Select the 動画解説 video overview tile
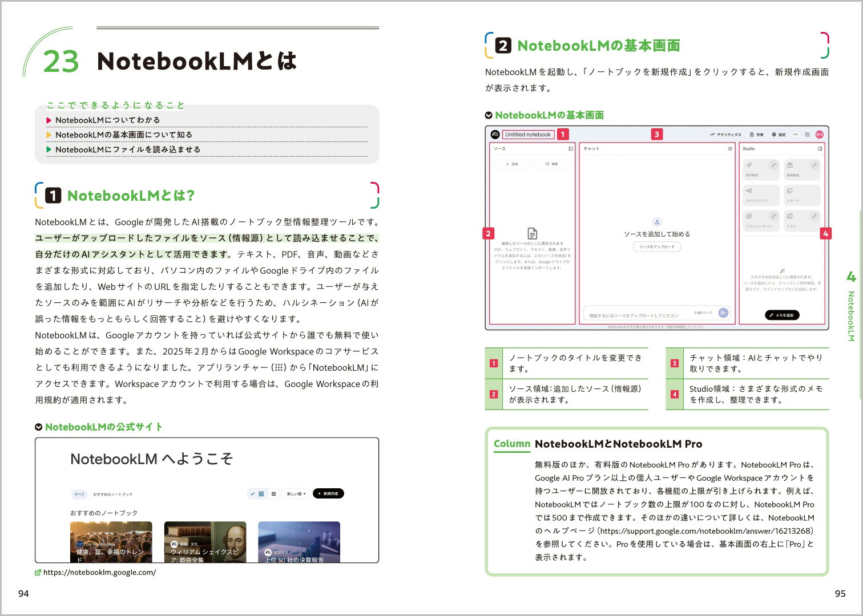This screenshot has height=616, width=863. [802, 169]
